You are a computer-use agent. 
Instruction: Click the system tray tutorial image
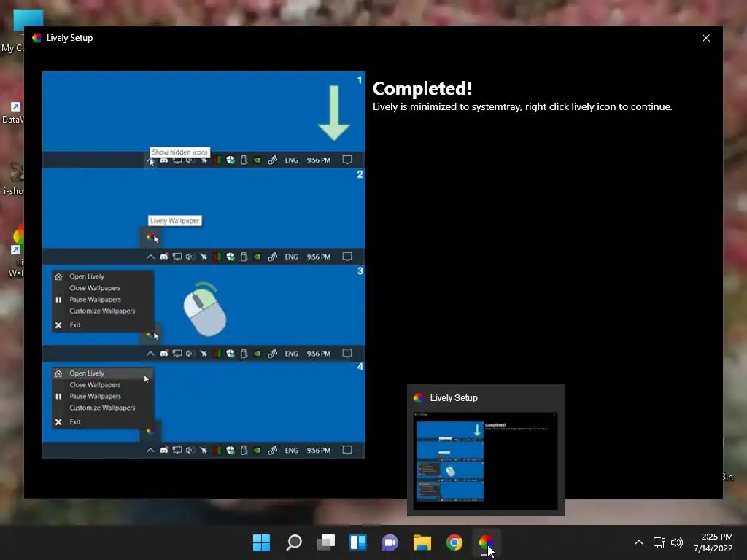(204, 265)
